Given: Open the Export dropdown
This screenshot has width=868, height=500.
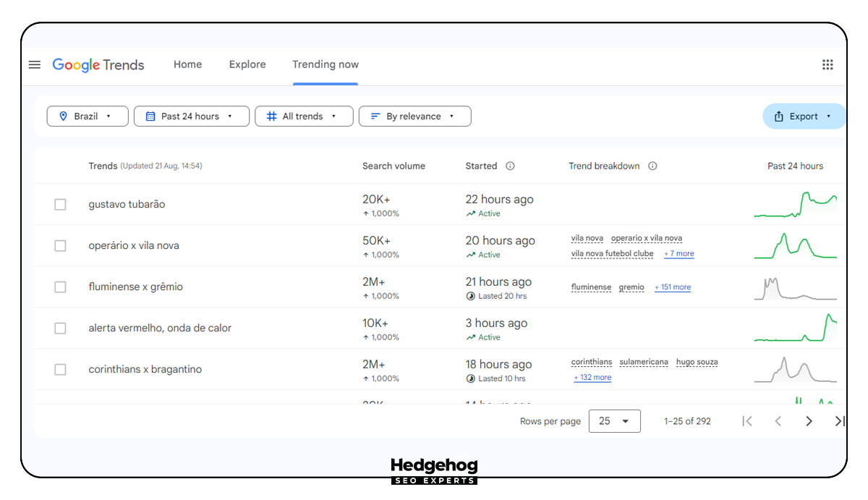Looking at the screenshot, I should tap(804, 116).
